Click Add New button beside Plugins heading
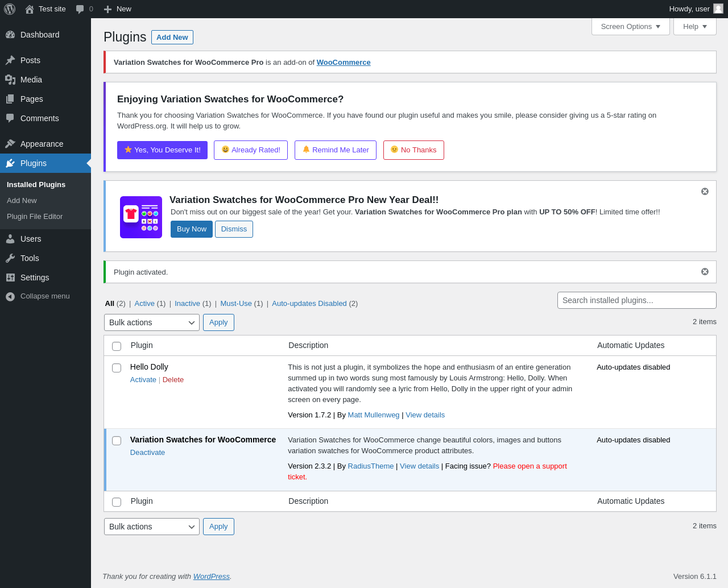Screen dimensions: 728x588 click(172, 37)
